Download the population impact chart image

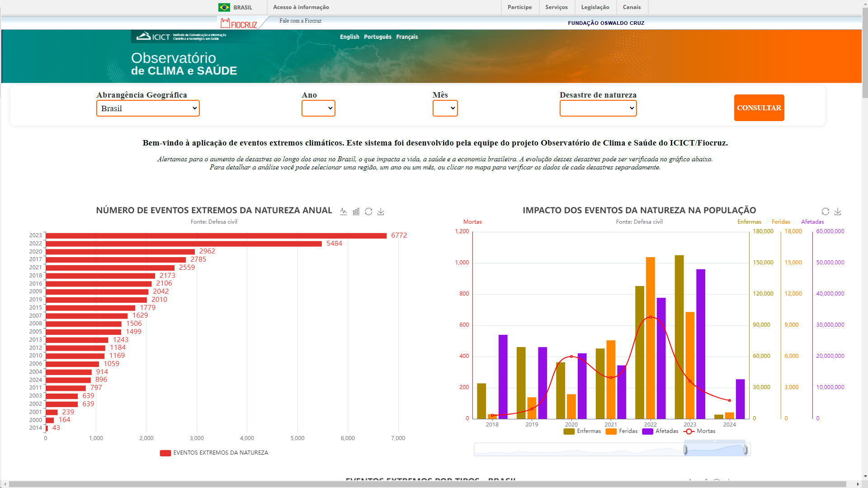click(838, 211)
